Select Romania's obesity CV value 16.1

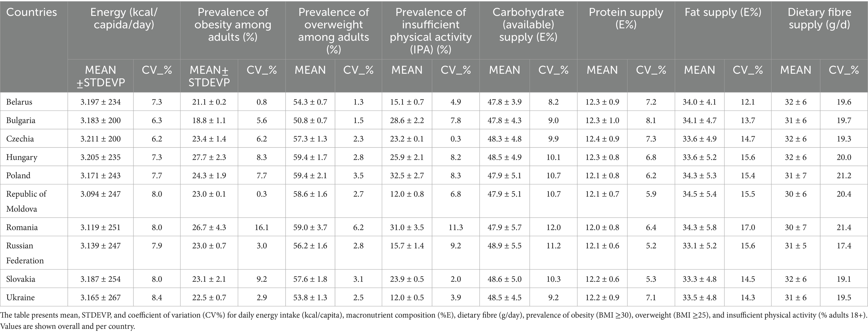click(x=262, y=227)
